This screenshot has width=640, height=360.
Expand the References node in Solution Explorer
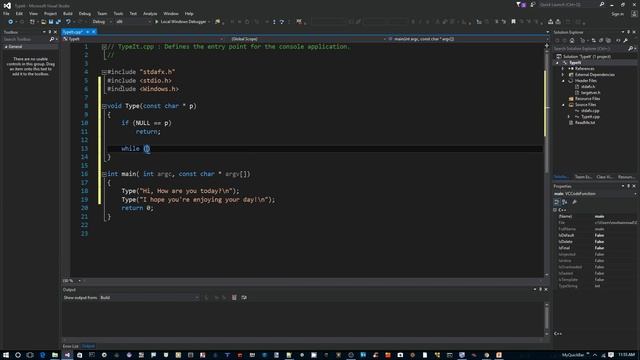[563, 69]
